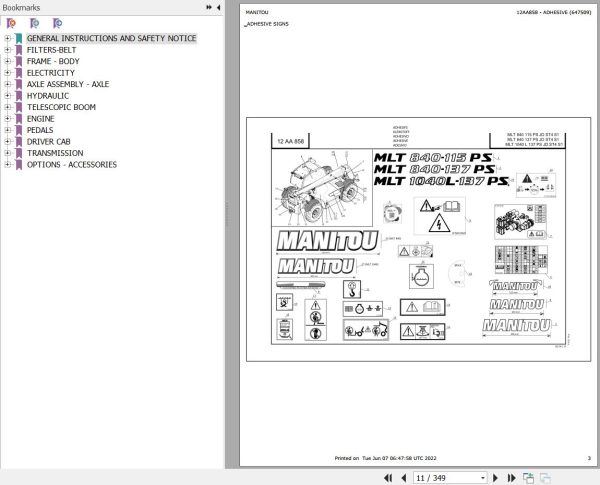Click the second bookmark toolbar icon
Viewport: 600px width, 485px height.
click(x=34, y=24)
